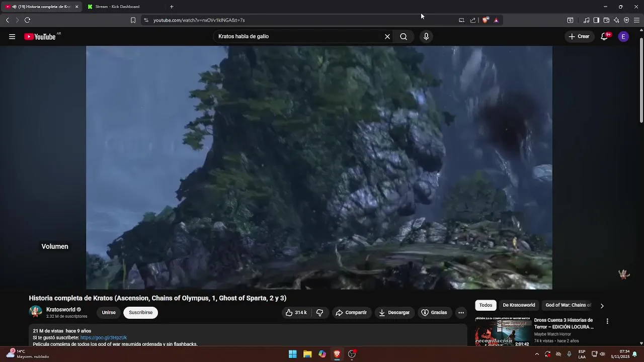Open YouTube notifications bell

click(604, 37)
